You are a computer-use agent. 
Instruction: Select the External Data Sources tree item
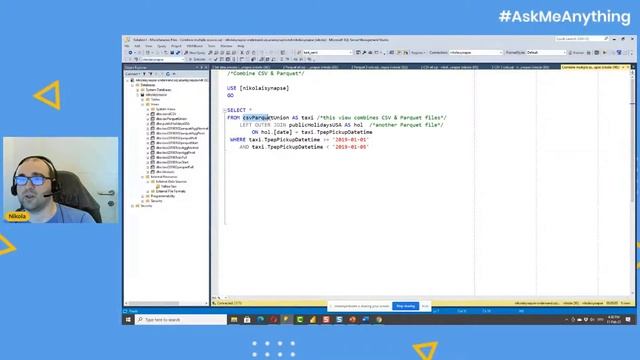[x=171, y=182]
